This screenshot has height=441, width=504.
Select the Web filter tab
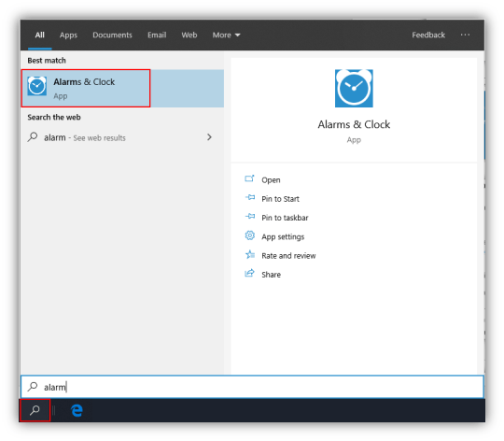(189, 36)
